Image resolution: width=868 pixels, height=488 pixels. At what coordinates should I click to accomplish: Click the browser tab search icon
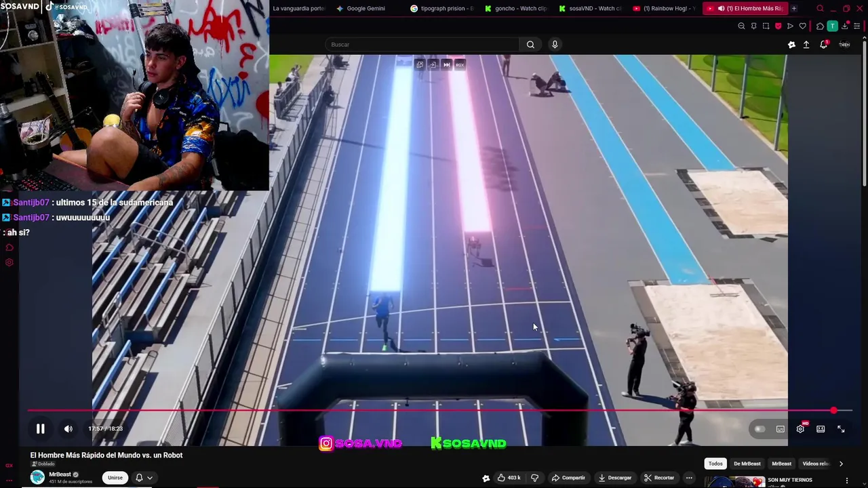[x=820, y=9]
